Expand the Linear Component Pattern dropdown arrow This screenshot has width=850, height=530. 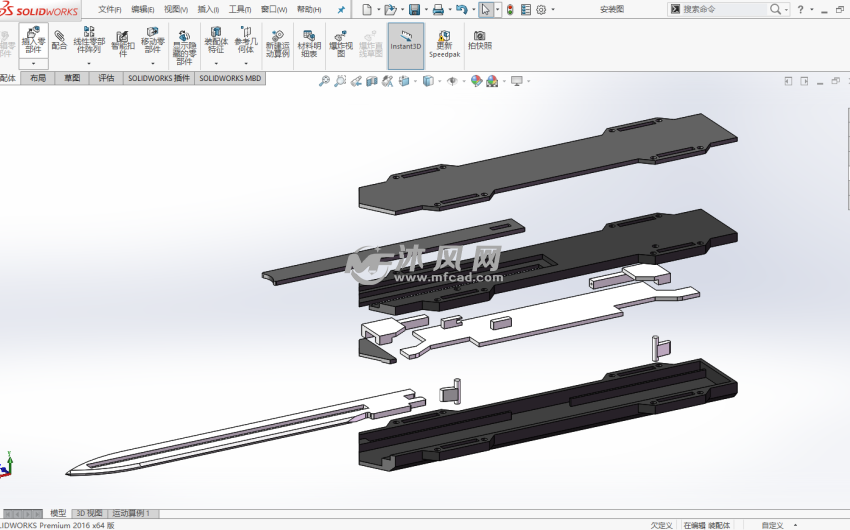[x=89, y=64]
